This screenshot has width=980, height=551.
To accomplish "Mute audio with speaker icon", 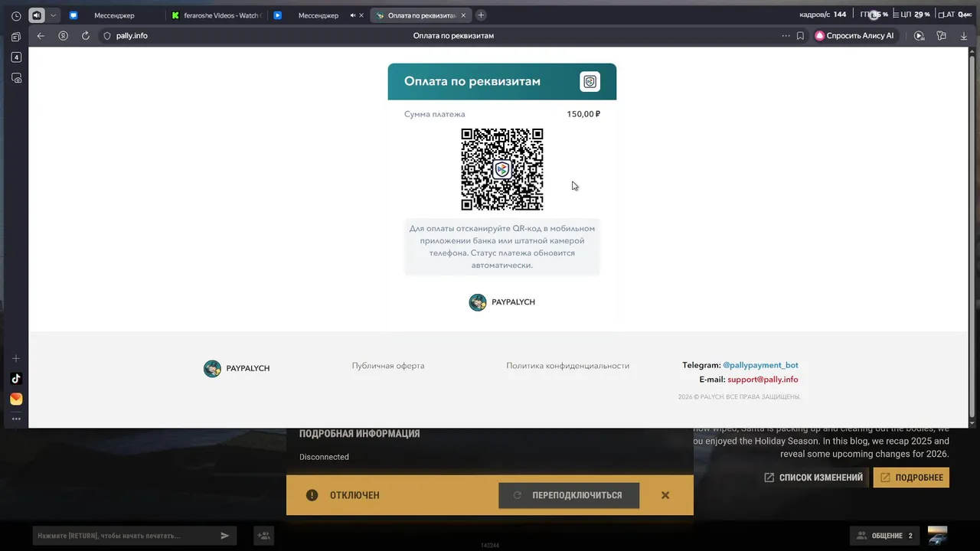I will click(x=37, y=15).
